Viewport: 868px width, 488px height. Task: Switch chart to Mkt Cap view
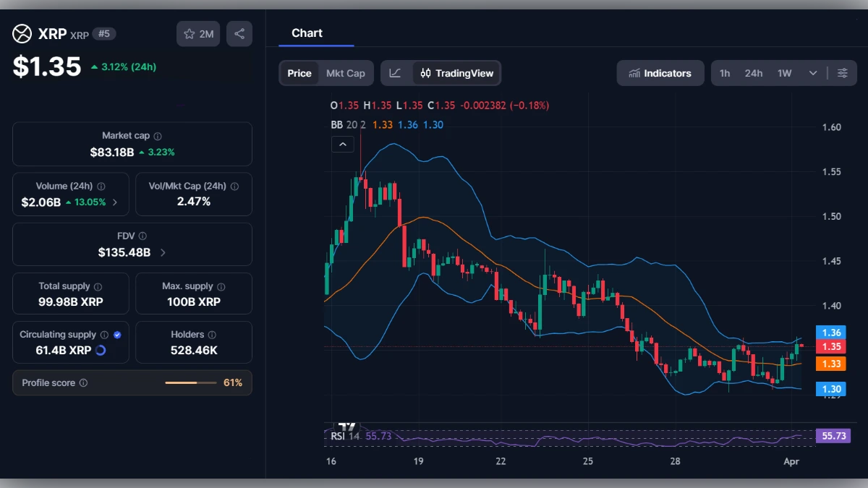pyautogui.click(x=345, y=72)
